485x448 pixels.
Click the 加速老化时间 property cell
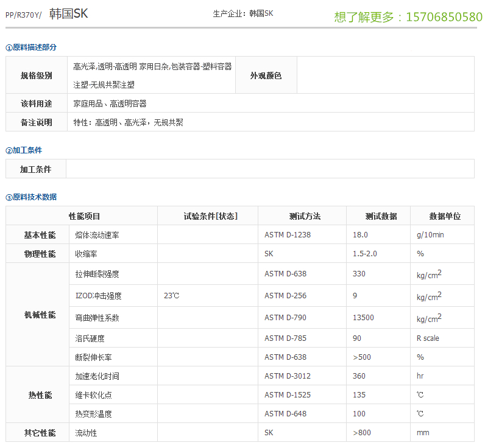[x=113, y=376]
